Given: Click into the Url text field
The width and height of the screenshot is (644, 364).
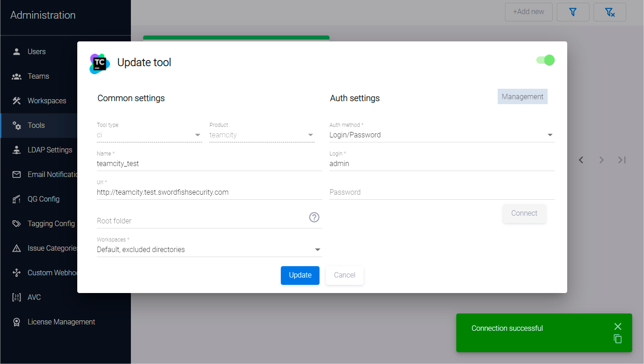Looking at the screenshot, I should pyautogui.click(x=209, y=192).
